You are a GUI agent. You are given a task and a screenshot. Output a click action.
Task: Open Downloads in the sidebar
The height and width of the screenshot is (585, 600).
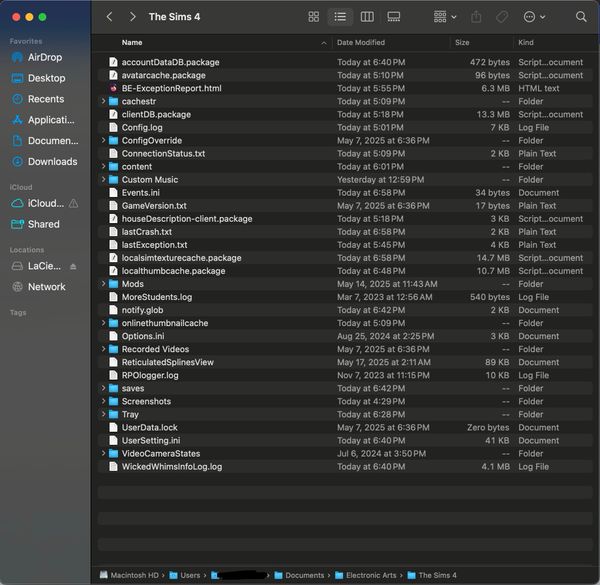[52, 161]
